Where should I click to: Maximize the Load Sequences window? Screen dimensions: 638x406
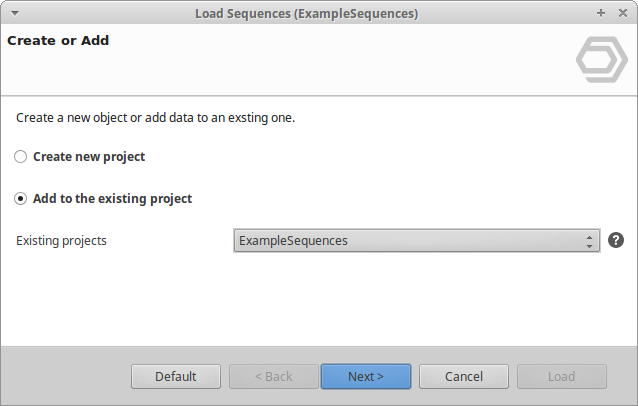(x=600, y=13)
